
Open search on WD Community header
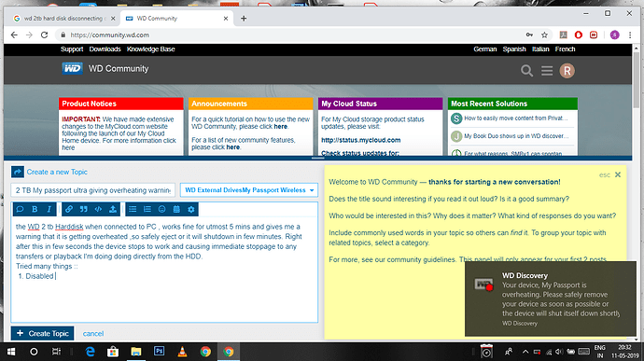click(x=527, y=71)
